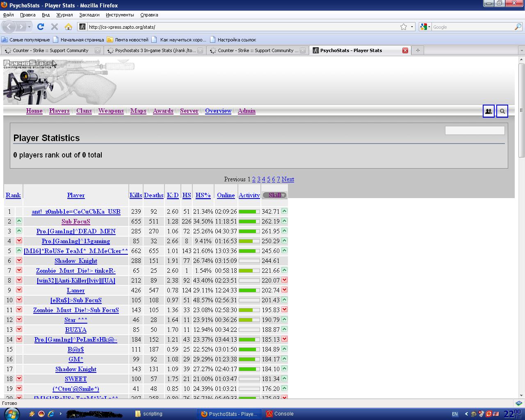The width and height of the screenshot is (525, 420).
Task: Open the back/forward history dropdown arrow
Action: pos(30,27)
